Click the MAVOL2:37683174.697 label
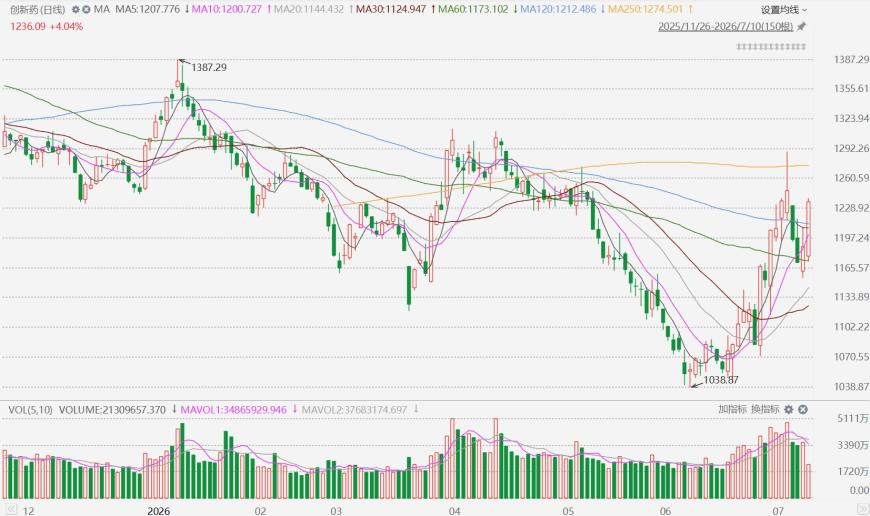The width and height of the screenshot is (870, 516). pyautogui.click(x=354, y=410)
